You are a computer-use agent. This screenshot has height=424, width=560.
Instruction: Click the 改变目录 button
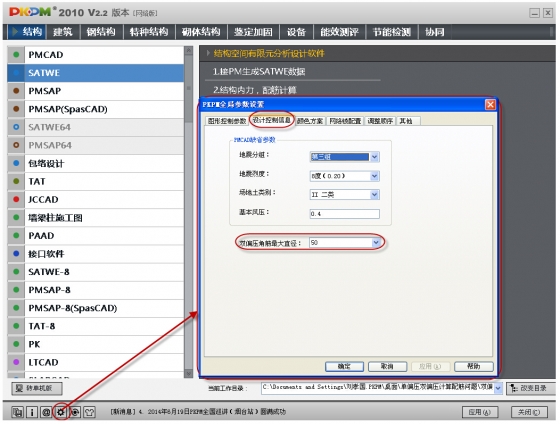pyautogui.click(x=531, y=388)
